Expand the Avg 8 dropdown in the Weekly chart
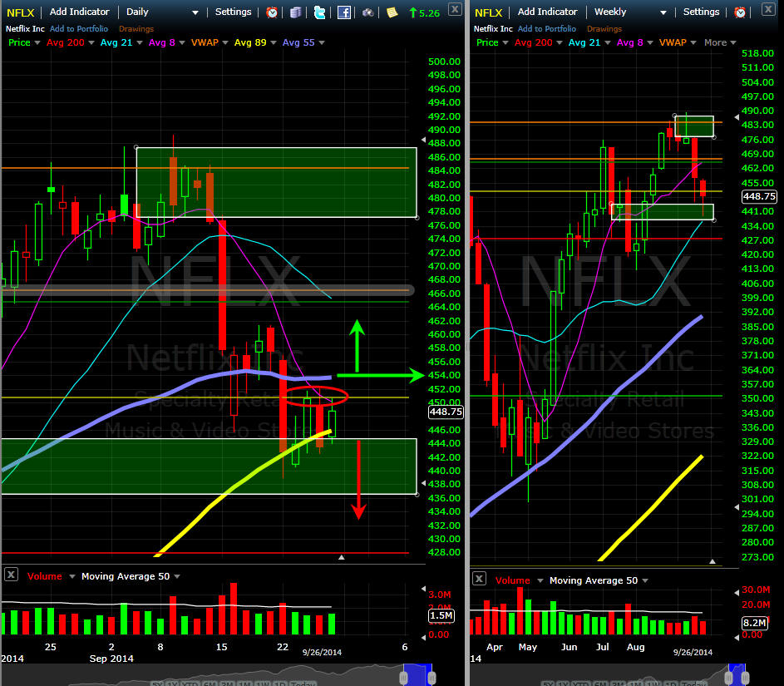Image resolution: width=784 pixels, height=686 pixels. point(649,43)
